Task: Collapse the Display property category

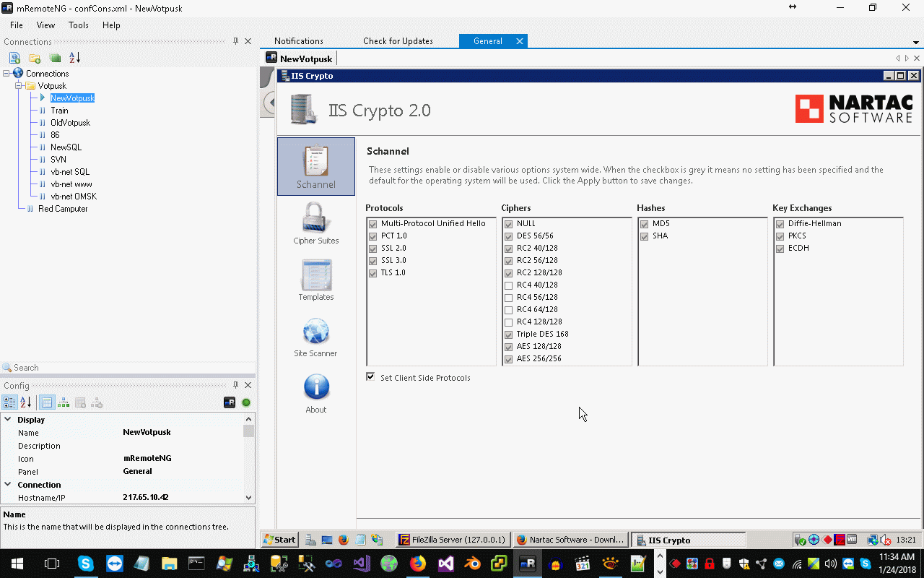Action: point(8,419)
